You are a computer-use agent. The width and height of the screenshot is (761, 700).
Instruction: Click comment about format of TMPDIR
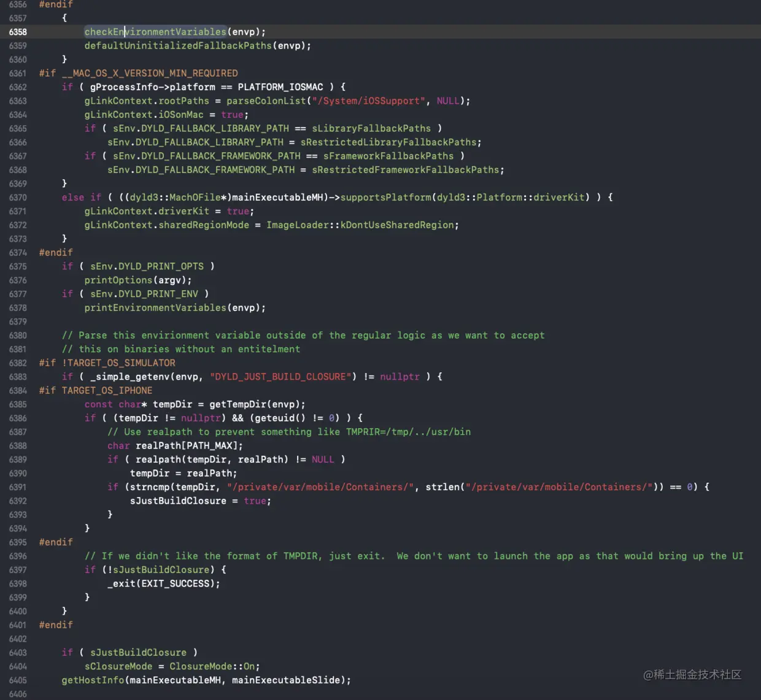(414, 556)
